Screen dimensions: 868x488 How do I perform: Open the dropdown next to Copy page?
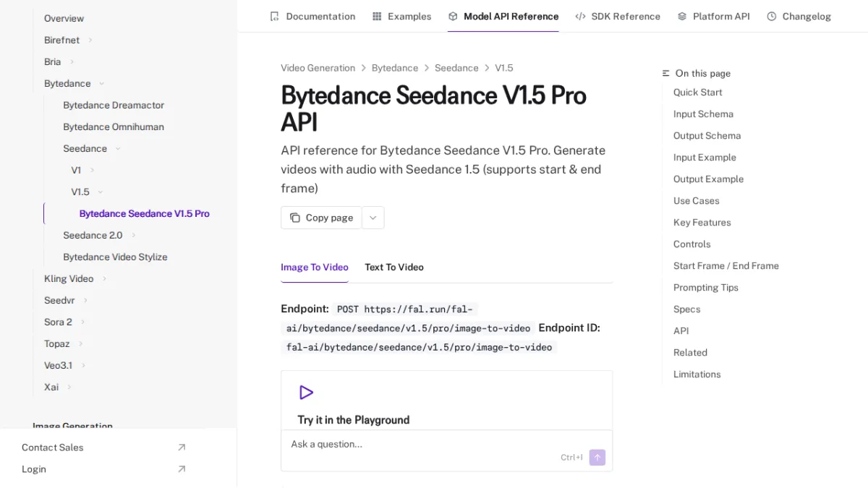coord(373,218)
